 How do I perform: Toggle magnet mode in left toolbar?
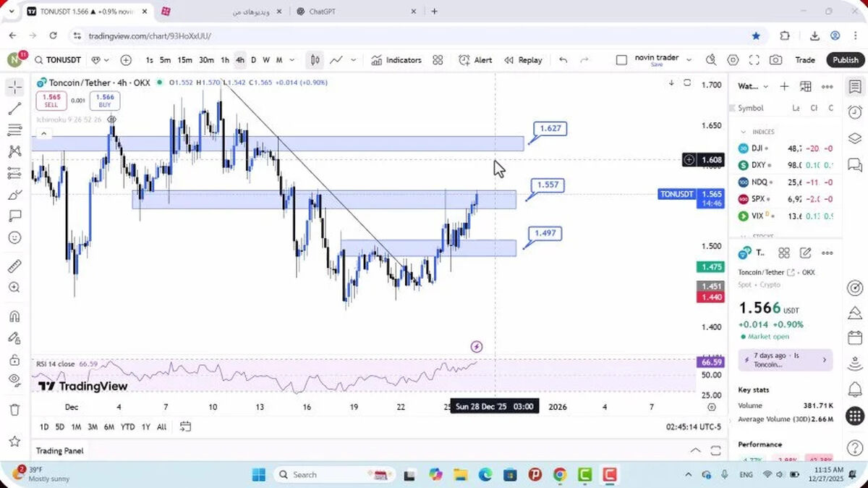coord(14,316)
